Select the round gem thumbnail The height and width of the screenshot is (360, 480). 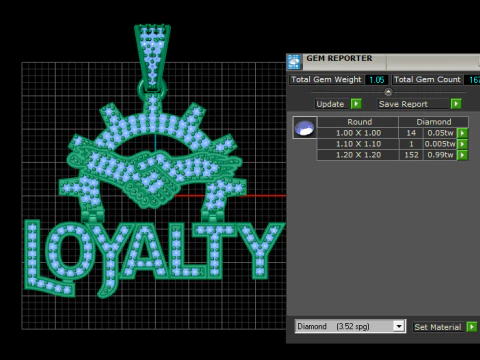coord(305,127)
